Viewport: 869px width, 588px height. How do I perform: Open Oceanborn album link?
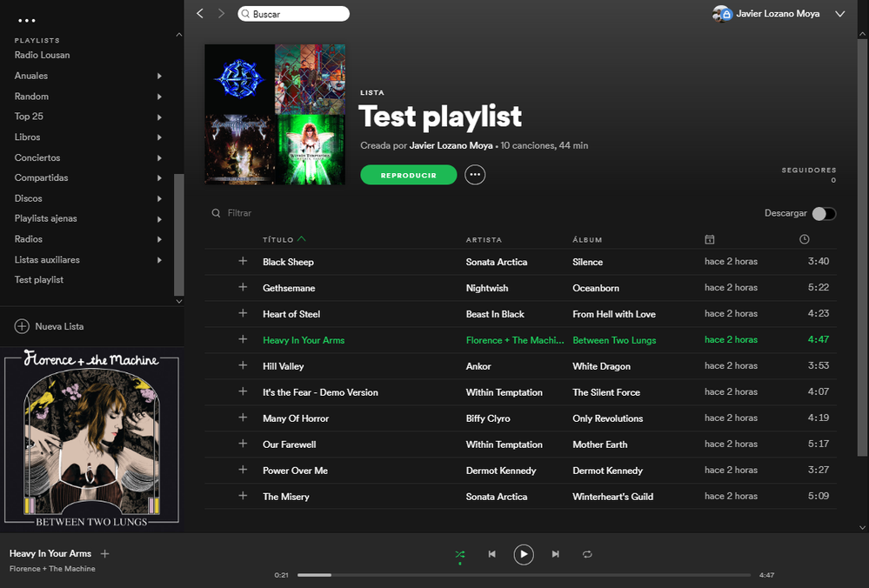click(x=596, y=288)
